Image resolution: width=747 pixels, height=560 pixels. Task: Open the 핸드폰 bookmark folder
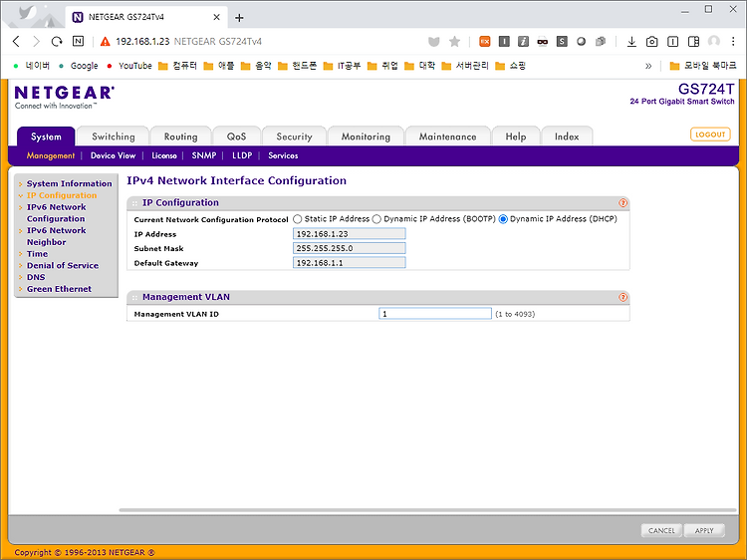click(x=297, y=66)
